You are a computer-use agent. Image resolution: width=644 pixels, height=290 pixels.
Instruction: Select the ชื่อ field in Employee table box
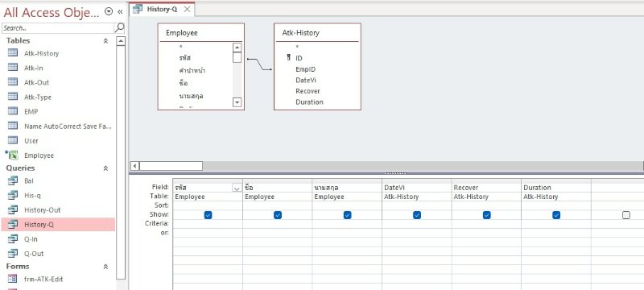[x=184, y=83]
